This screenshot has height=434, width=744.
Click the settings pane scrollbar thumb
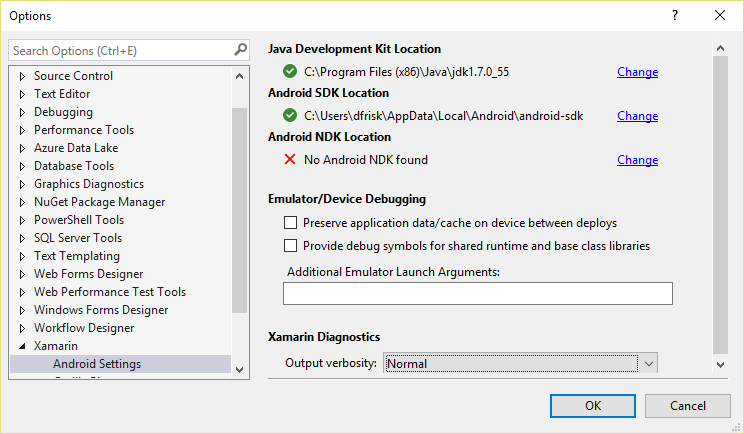pos(720,205)
